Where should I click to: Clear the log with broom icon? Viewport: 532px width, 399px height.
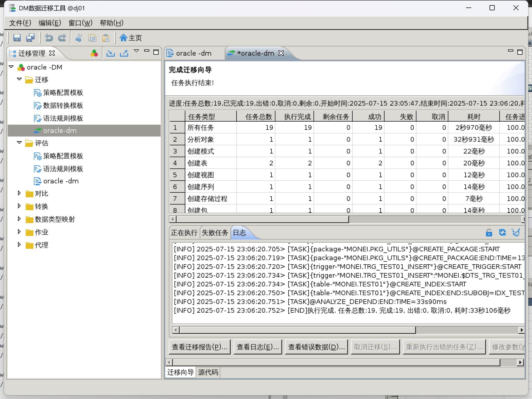[x=516, y=233]
